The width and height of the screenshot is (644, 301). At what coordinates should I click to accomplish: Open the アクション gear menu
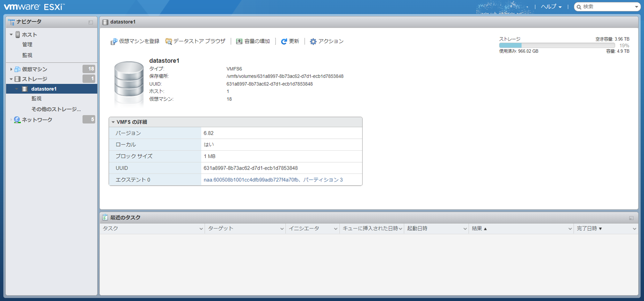point(327,41)
